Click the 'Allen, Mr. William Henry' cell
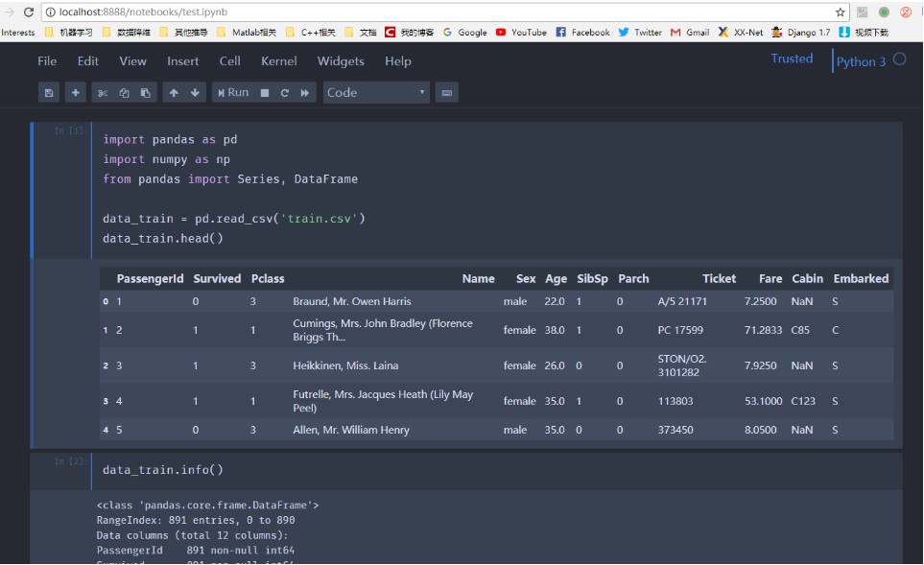The height and width of the screenshot is (565, 924). (x=350, y=430)
